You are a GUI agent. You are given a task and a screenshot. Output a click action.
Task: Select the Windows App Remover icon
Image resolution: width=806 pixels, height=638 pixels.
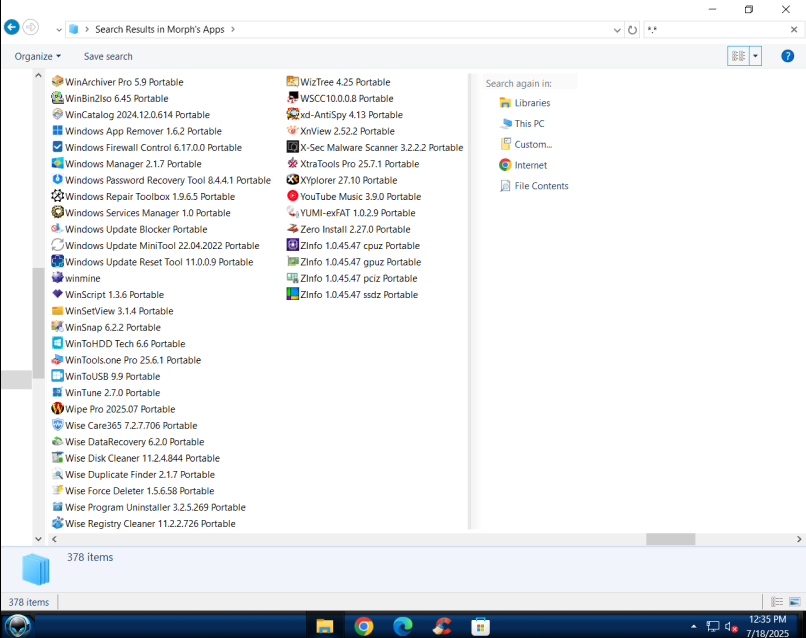(x=58, y=131)
